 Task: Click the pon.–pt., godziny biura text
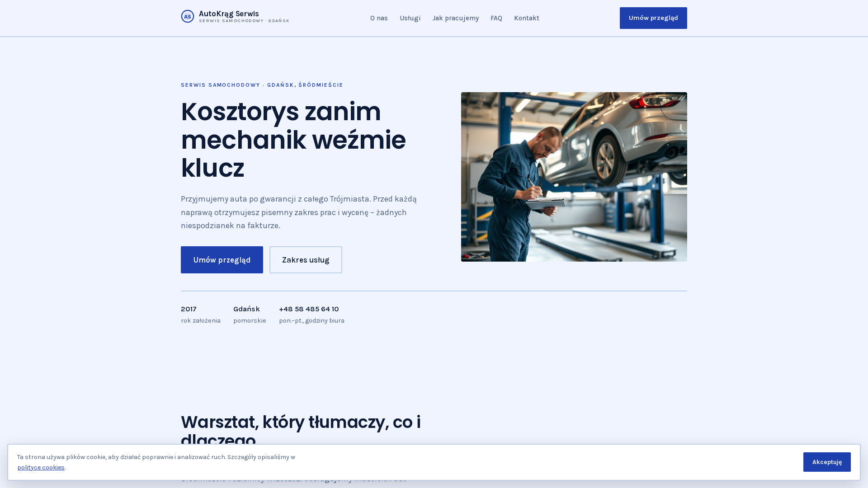[311, 321]
